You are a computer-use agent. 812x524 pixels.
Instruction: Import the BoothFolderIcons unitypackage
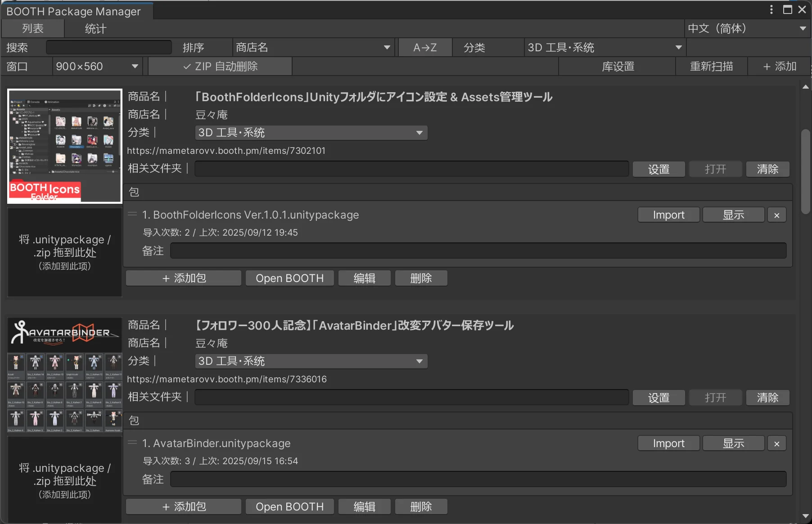click(x=668, y=215)
